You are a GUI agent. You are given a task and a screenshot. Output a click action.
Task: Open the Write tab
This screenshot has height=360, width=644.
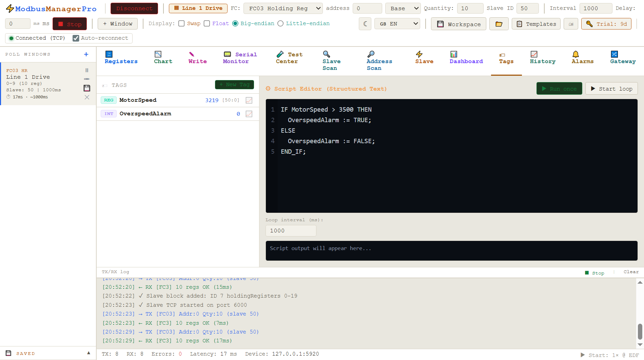[197, 58]
